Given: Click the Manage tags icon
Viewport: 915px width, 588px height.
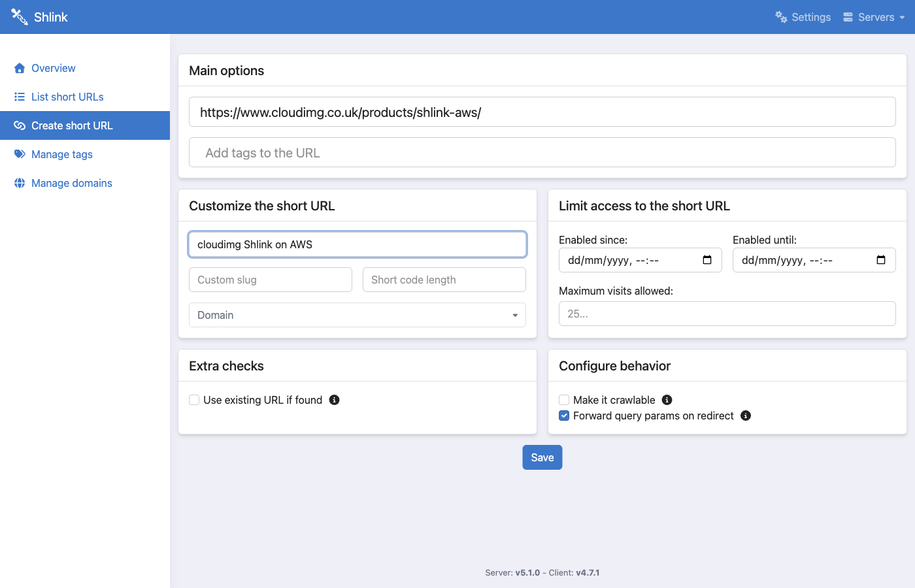Looking at the screenshot, I should (x=20, y=154).
